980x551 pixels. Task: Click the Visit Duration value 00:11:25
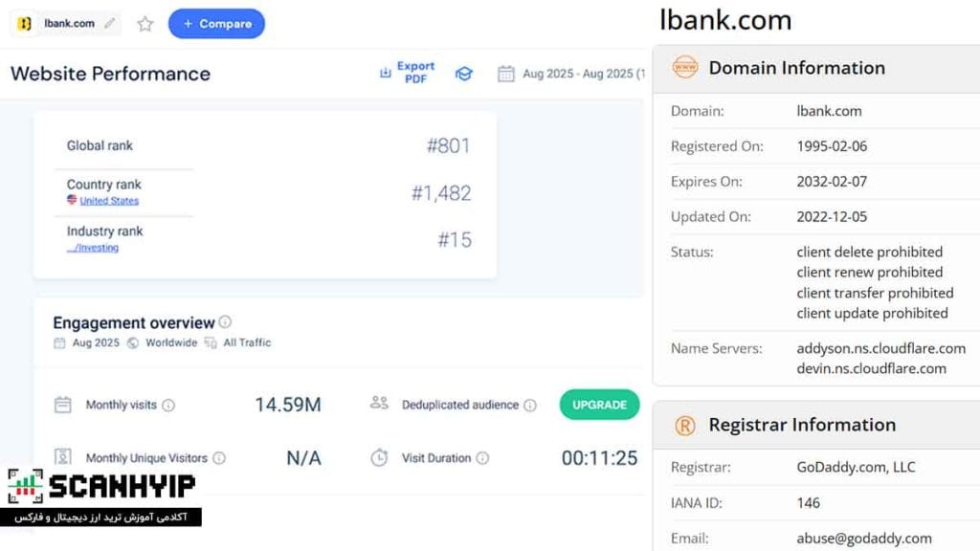click(x=599, y=458)
